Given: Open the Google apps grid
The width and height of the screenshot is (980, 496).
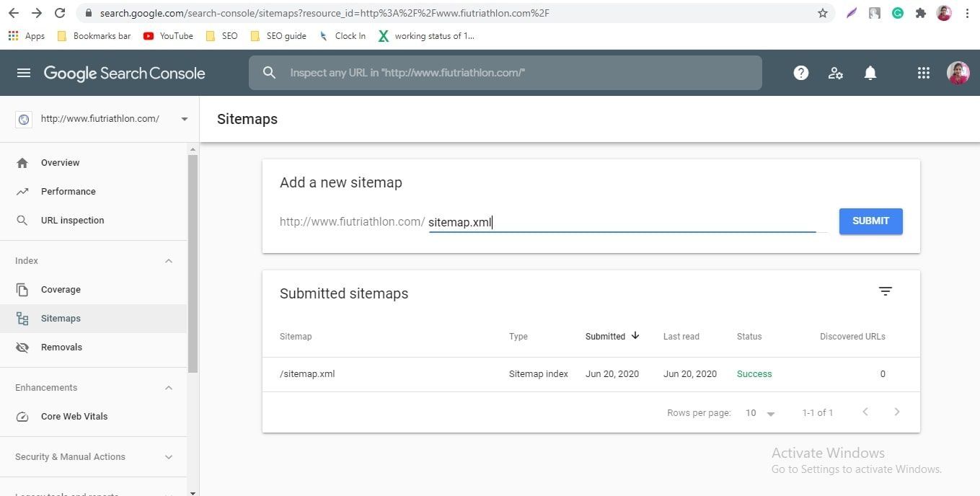Looking at the screenshot, I should 923,73.
